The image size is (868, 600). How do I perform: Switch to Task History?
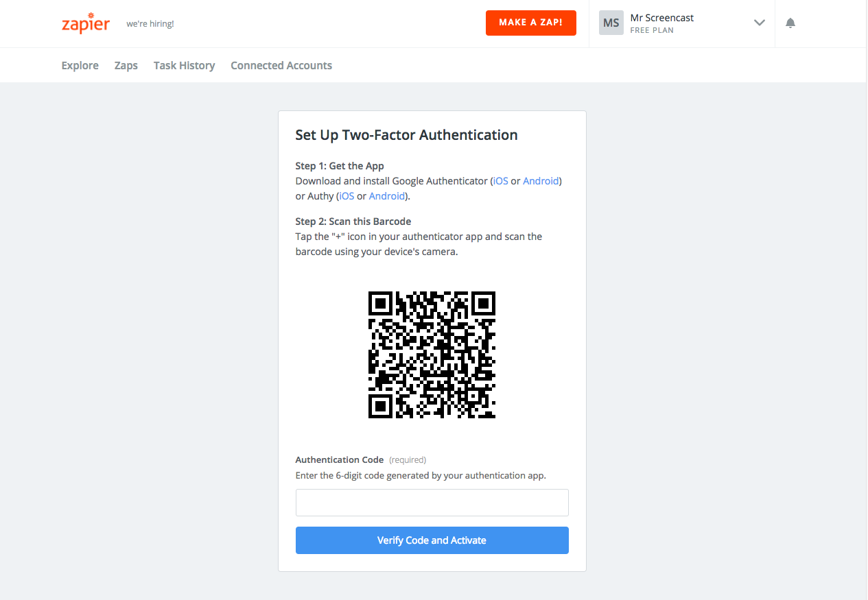(184, 65)
